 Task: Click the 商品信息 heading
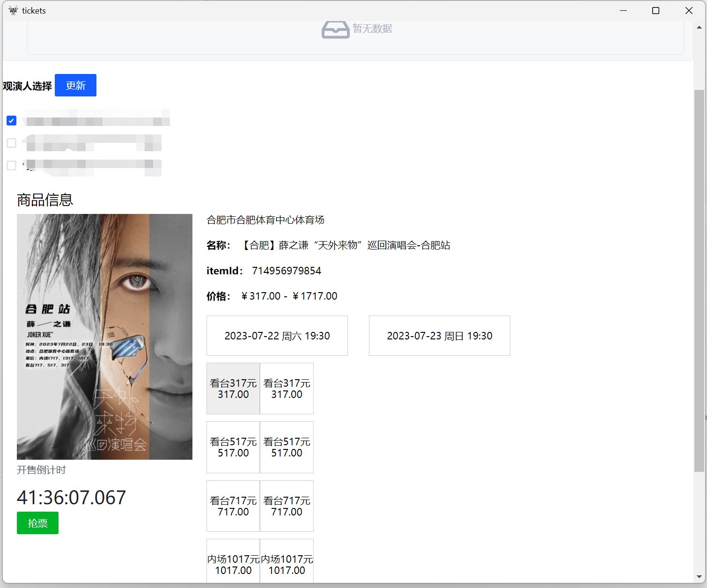(x=45, y=200)
